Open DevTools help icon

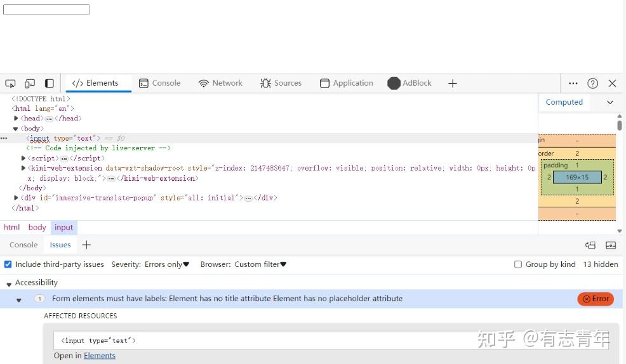592,83
